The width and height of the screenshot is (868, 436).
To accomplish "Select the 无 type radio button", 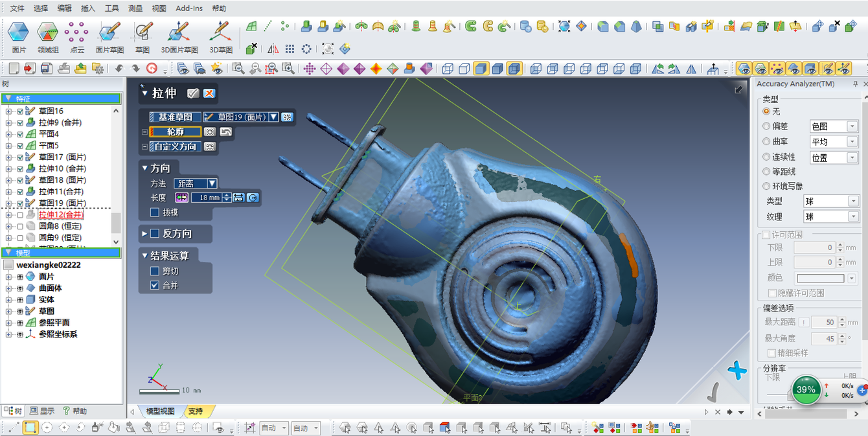I will [x=766, y=111].
